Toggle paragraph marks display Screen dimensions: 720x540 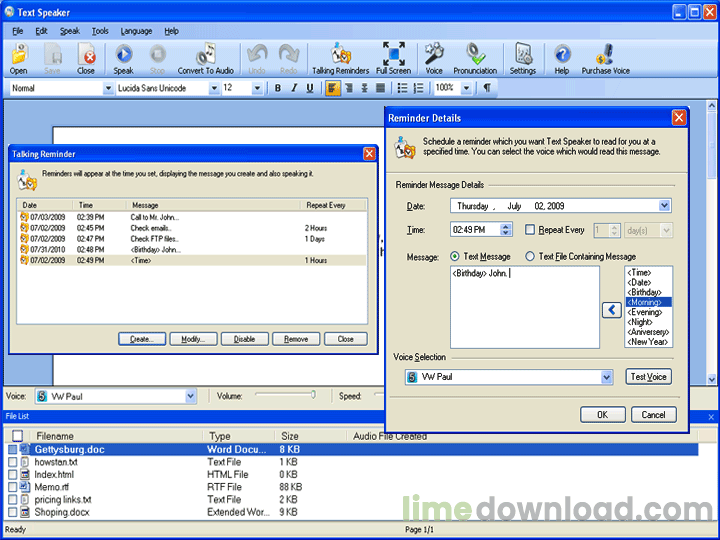tap(487, 88)
